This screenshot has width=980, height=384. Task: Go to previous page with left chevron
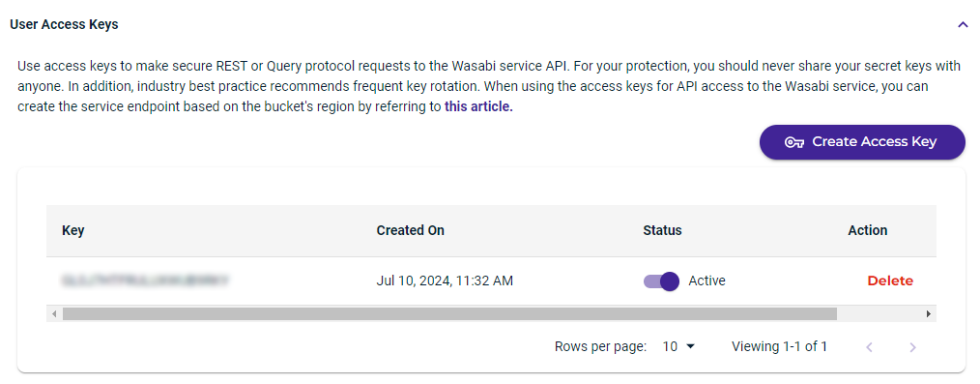[870, 347]
